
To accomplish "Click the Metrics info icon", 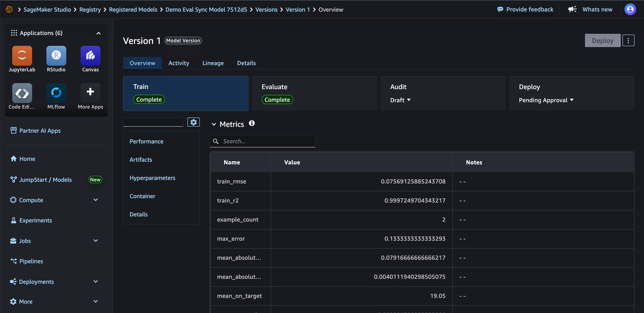I will pos(252,123).
